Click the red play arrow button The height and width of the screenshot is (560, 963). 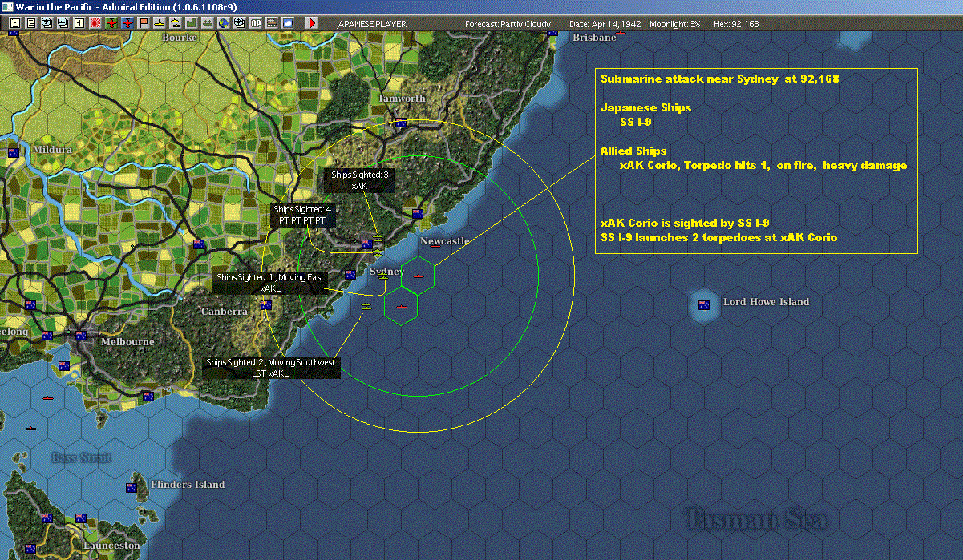pos(312,23)
